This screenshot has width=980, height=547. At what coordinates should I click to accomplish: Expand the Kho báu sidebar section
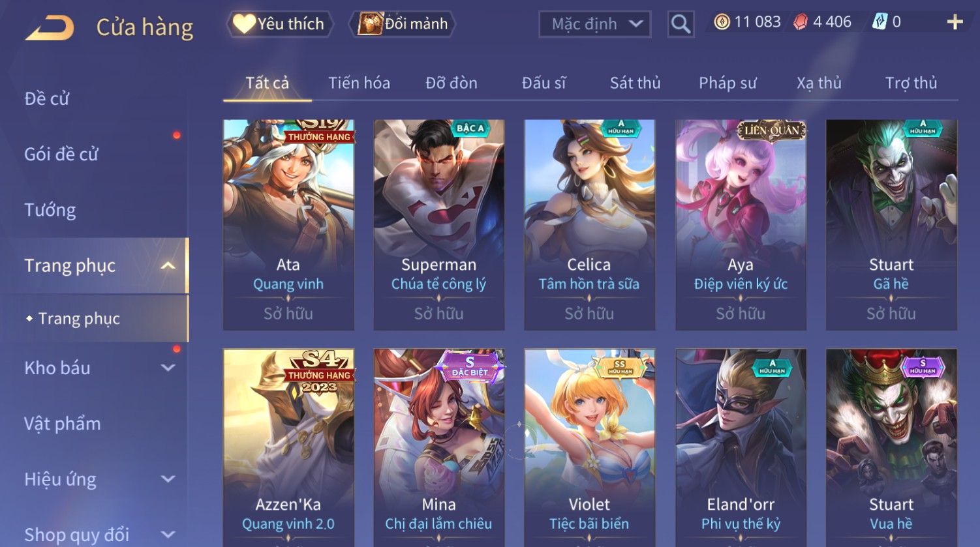[x=168, y=368]
